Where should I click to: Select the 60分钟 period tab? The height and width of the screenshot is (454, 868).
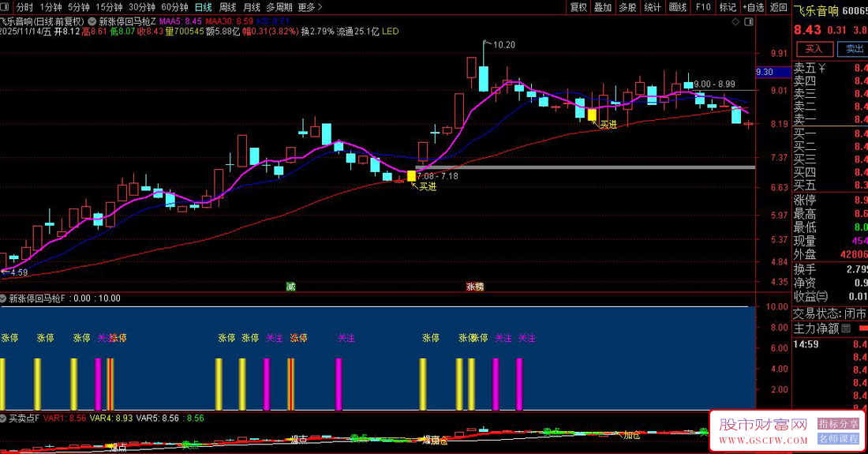point(174,7)
